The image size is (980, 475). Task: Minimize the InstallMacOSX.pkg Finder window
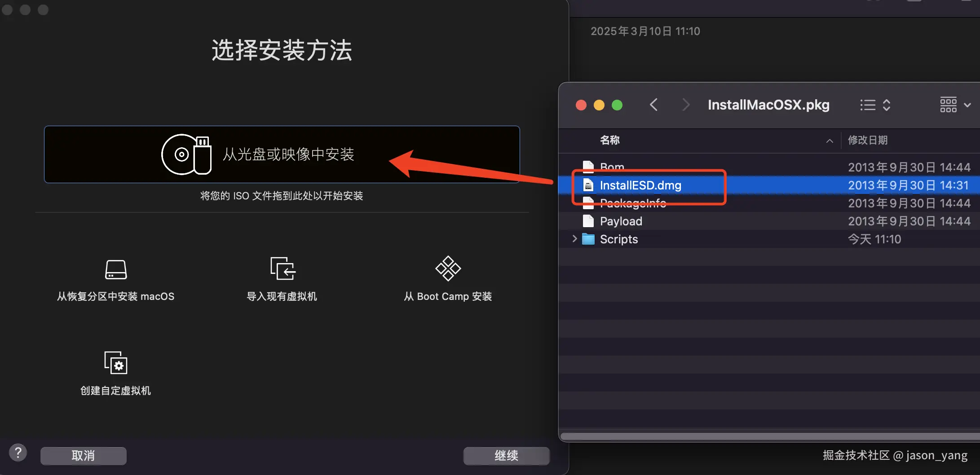[x=599, y=105]
